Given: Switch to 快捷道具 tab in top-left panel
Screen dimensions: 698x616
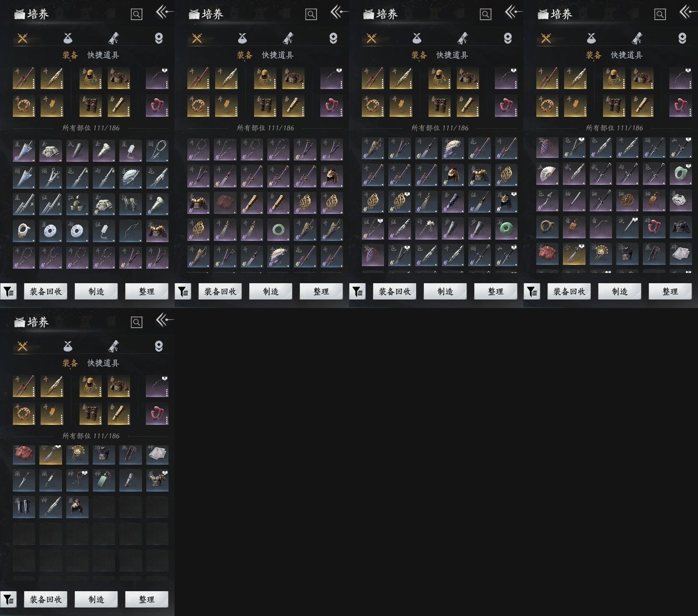Looking at the screenshot, I should (x=103, y=55).
